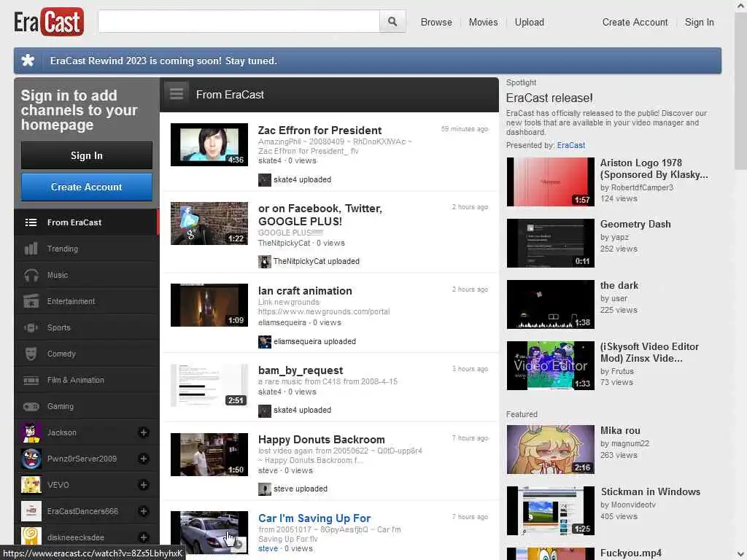
Task: Click eliamsequeira uploader avatar
Action: tap(264, 341)
